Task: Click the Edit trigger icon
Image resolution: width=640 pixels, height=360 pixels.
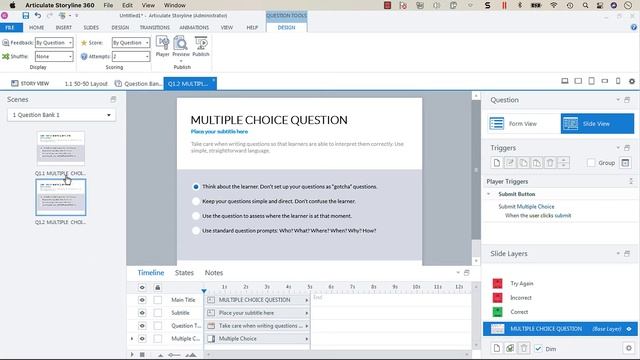Action: [x=510, y=163]
